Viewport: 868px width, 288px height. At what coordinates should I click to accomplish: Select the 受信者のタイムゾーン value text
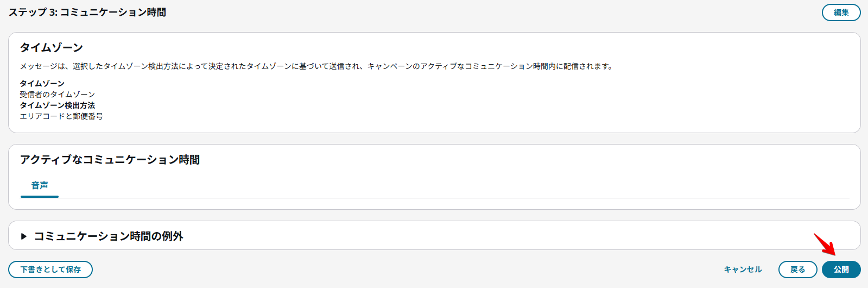[x=58, y=95]
